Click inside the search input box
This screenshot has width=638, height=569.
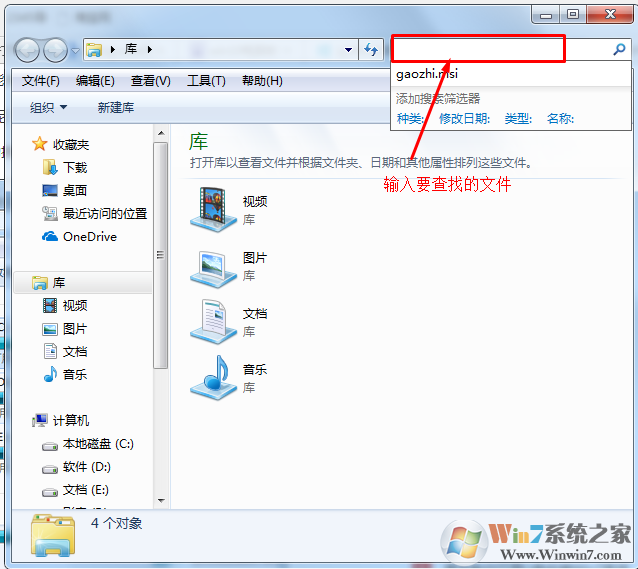(x=502, y=49)
